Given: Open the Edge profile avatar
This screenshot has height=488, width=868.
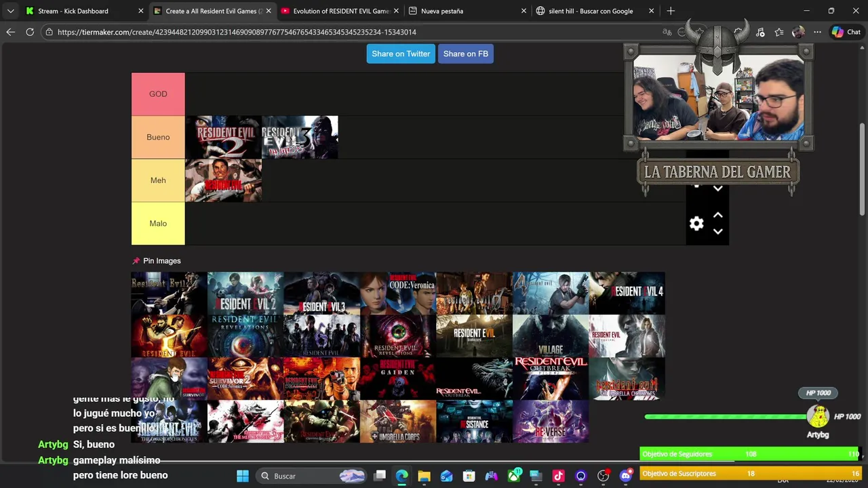Looking at the screenshot, I should (798, 32).
